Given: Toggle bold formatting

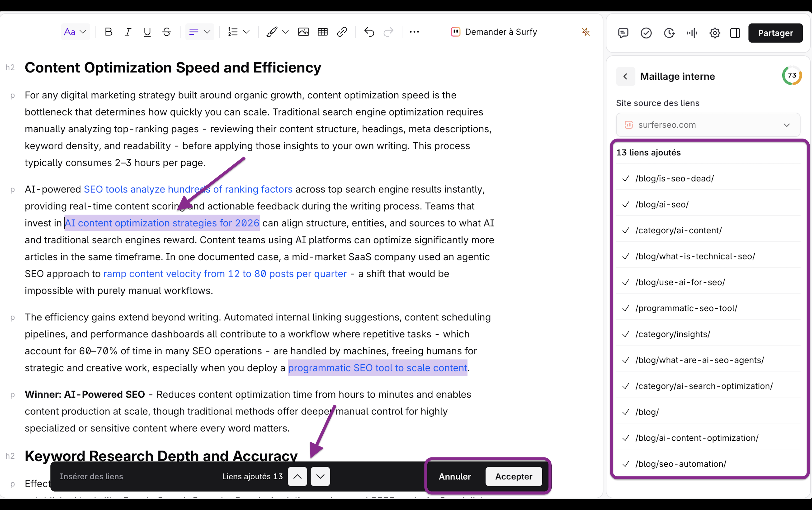Looking at the screenshot, I should 108,32.
